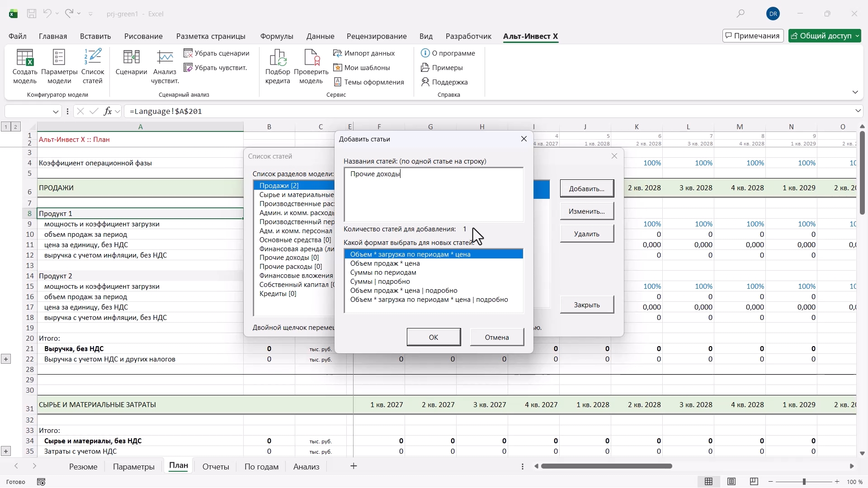Click the Создать модель icon
The height and width of the screenshot is (488, 868).
click(24, 67)
